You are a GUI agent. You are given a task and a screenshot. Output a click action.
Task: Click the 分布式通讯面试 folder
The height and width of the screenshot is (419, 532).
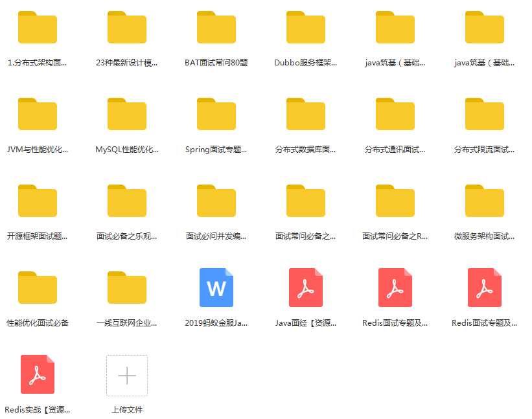tap(395, 115)
